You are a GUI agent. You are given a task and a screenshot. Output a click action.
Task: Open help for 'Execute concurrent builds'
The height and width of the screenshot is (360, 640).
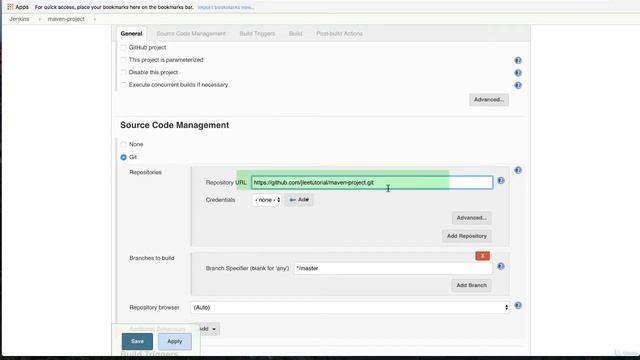pyautogui.click(x=518, y=85)
